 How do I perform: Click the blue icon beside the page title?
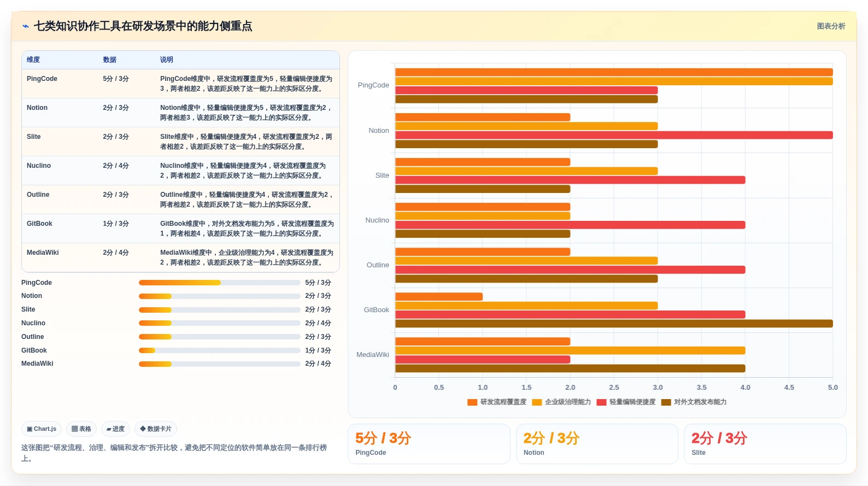coord(26,26)
